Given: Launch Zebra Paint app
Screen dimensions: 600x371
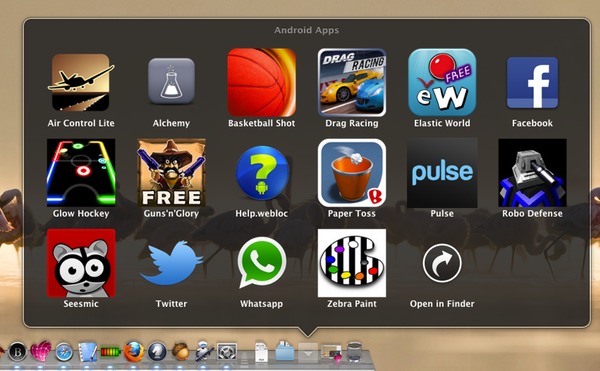Looking at the screenshot, I should click(x=352, y=263).
